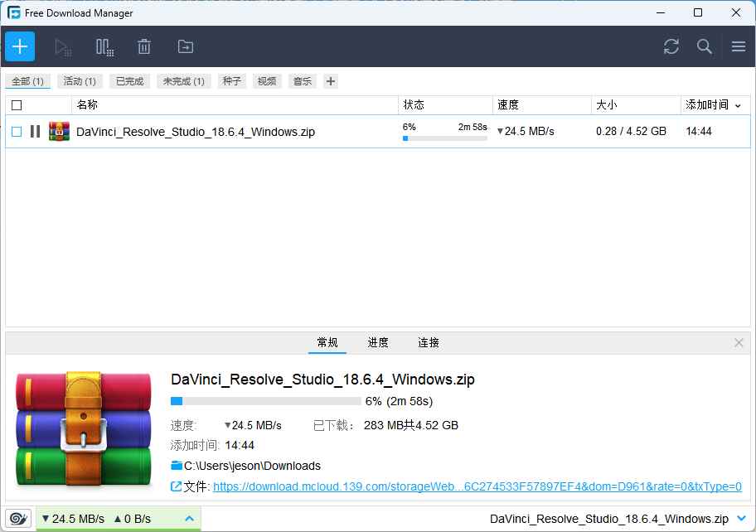Select the resume download icon in the toolbar
Screen dimensions: 756x532
pyautogui.click(x=63, y=46)
